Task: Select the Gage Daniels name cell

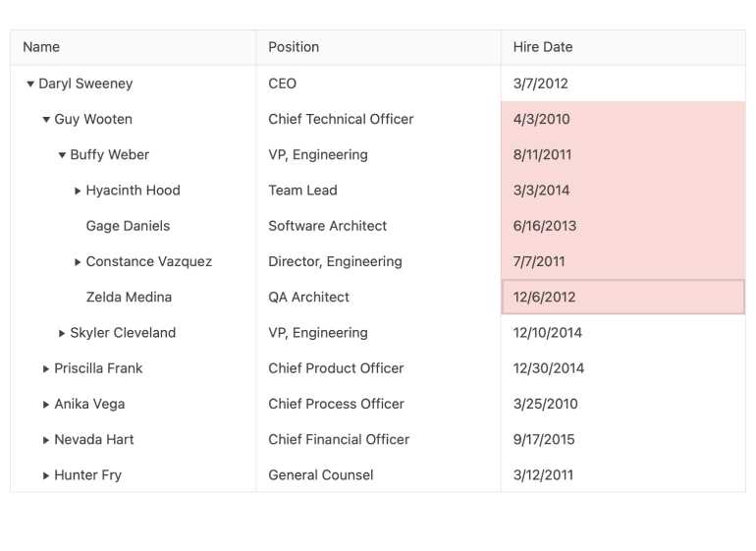Action: coord(128,226)
